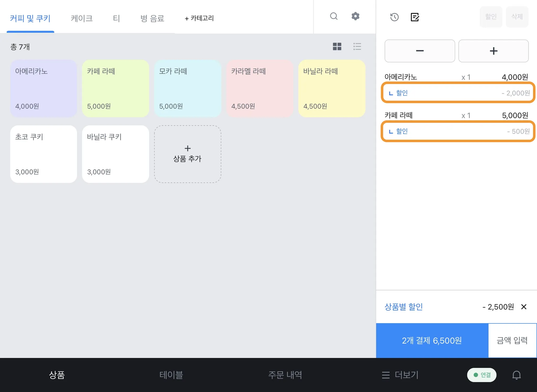Open the product search magnifier icon

click(334, 16)
